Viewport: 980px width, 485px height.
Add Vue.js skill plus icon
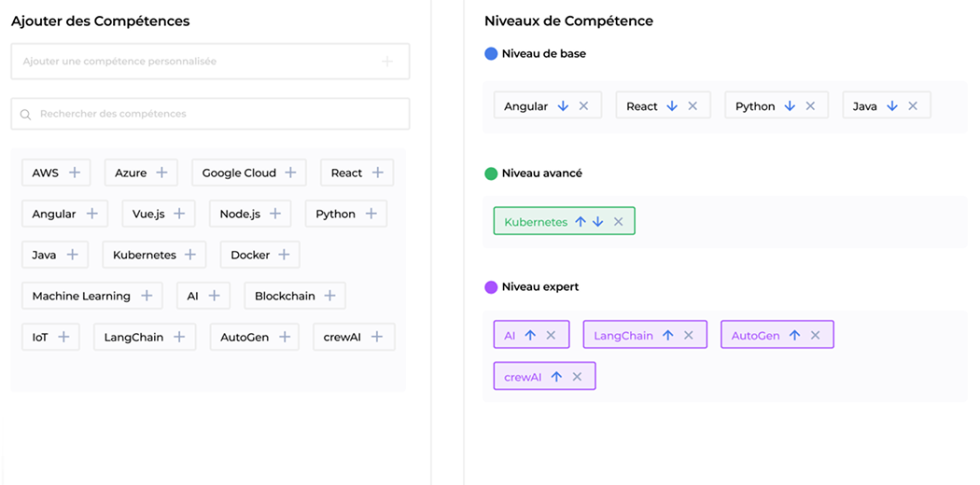pyautogui.click(x=179, y=214)
